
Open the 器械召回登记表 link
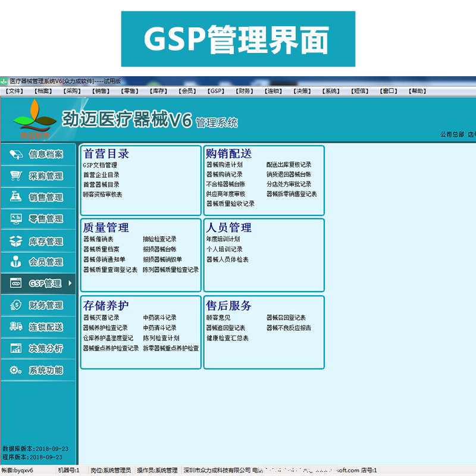coord(286,318)
